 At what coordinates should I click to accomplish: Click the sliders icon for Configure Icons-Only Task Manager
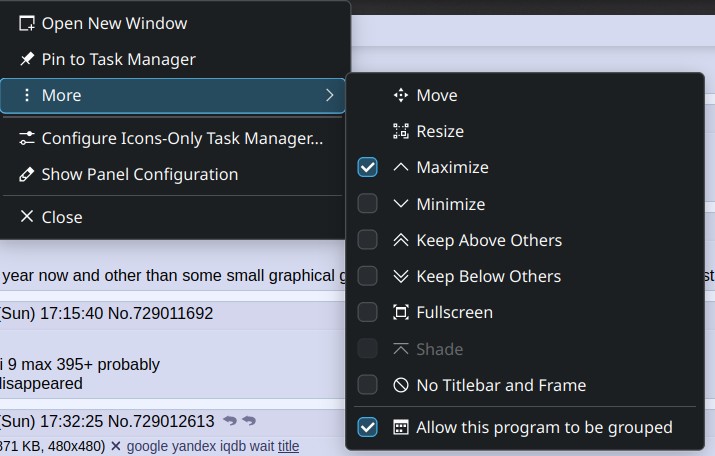(27, 138)
